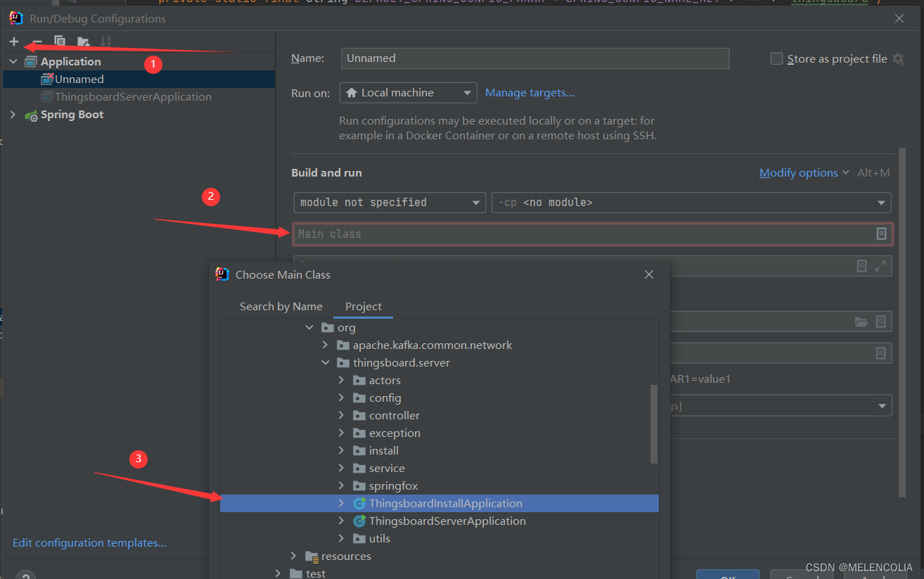Collapse the org package node

point(309,328)
